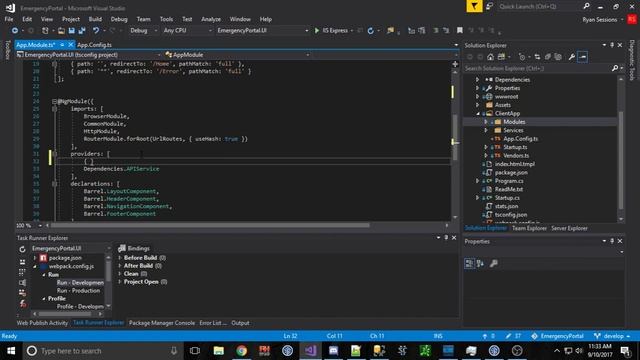Switch to the Team Explorer tab
Image resolution: width=640 pixels, height=360 pixels.
[x=529, y=228]
